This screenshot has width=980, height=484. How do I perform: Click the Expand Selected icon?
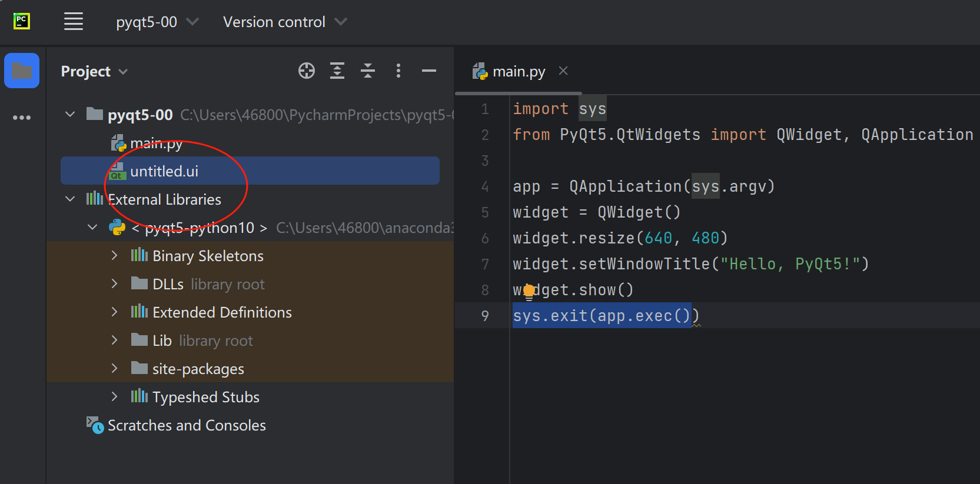pos(337,71)
